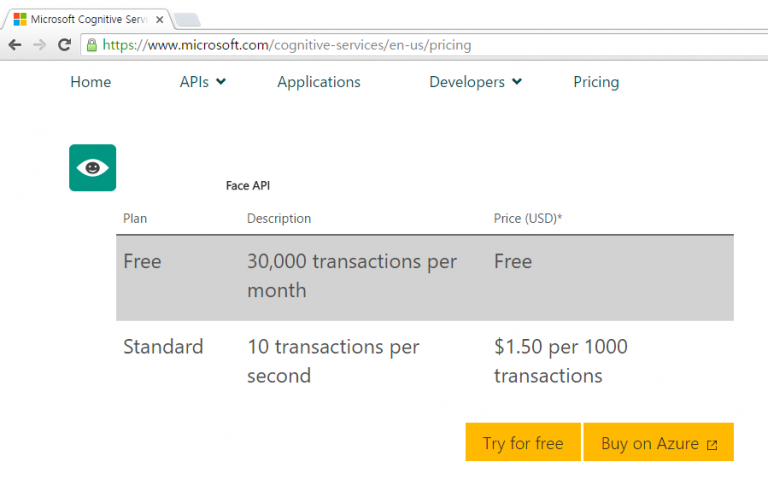Click the green padlock security icon

[92, 45]
